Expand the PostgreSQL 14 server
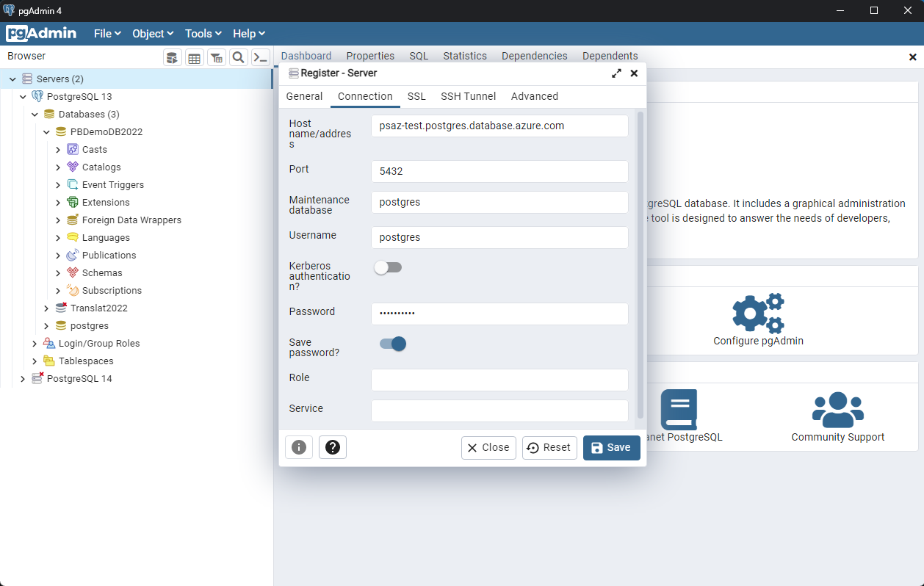Screen dimensions: 924x586 [22, 378]
